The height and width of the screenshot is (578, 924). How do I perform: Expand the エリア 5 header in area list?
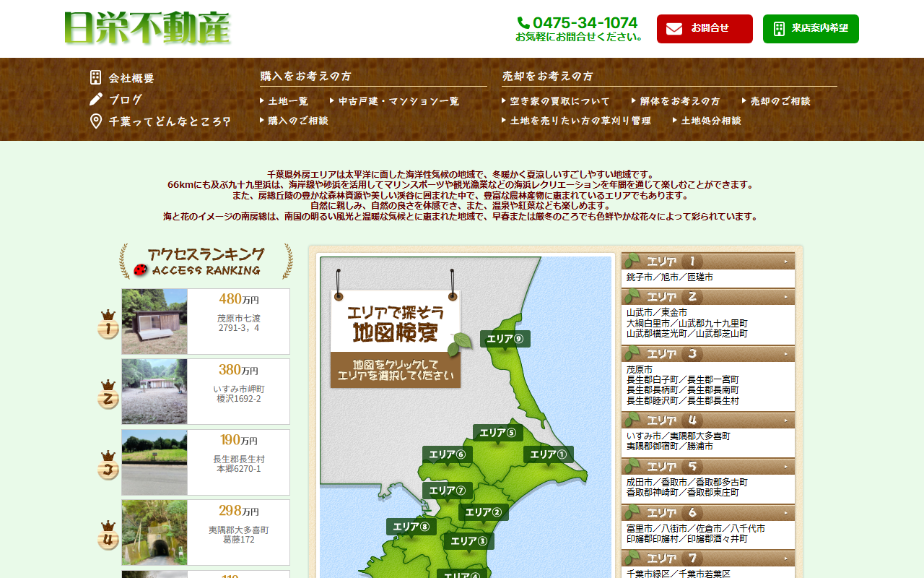[x=708, y=467]
